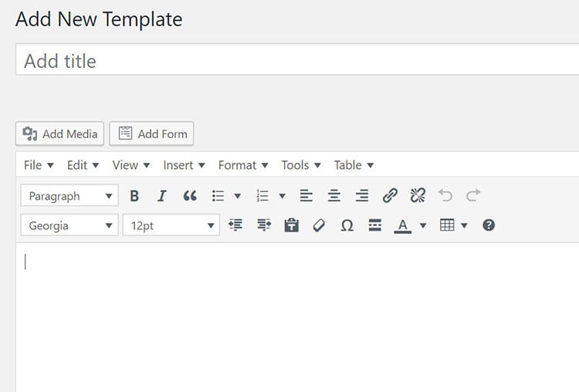Insert Read More tag
The image size is (579, 392).
(374, 225)
